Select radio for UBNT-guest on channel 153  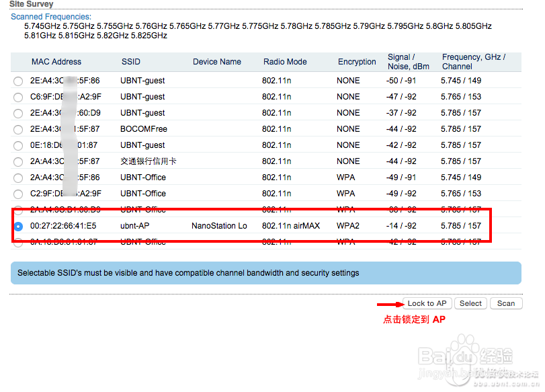[x=18, y=97]
